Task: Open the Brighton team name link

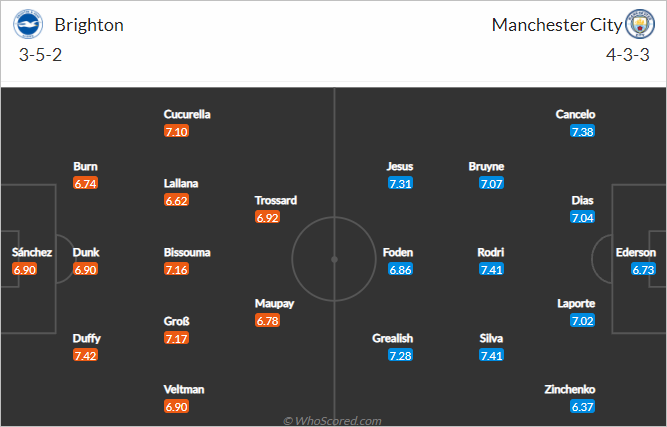Action: tap(89, 25)
